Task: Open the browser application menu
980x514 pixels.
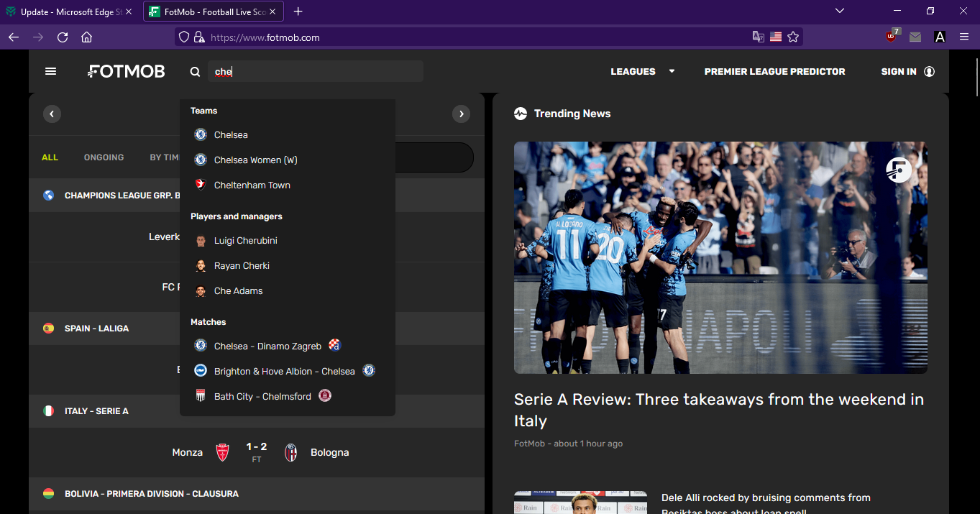Action: [x=964, y=37]
